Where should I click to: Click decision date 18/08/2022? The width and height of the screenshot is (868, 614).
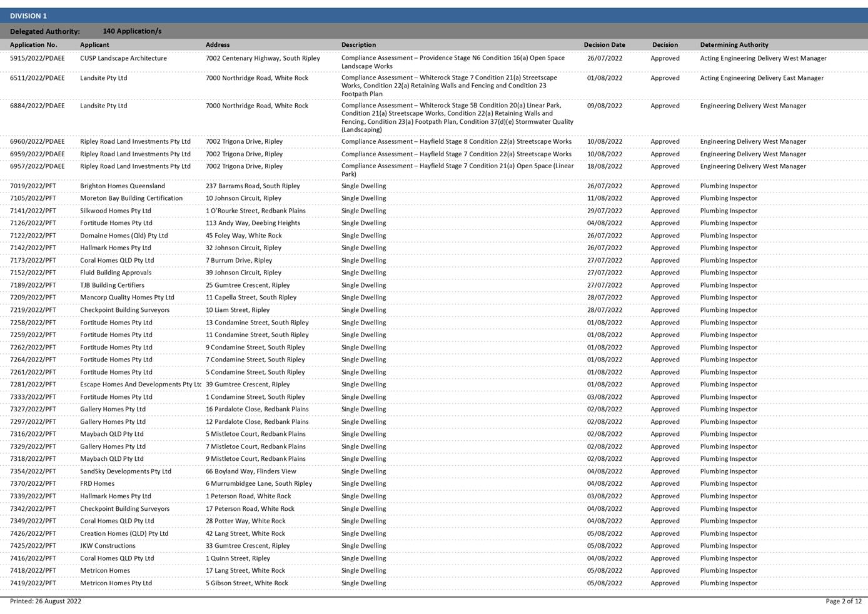point(605,166)
